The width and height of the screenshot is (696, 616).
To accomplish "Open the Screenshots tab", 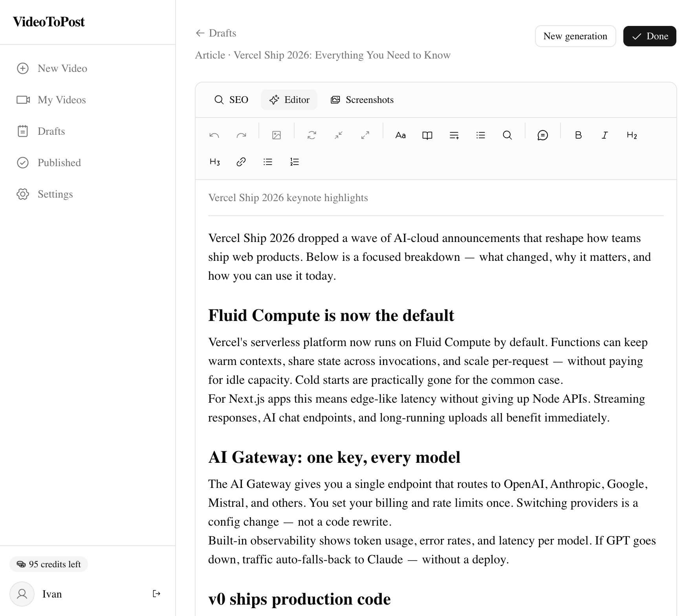I will (x=362, y=100).
